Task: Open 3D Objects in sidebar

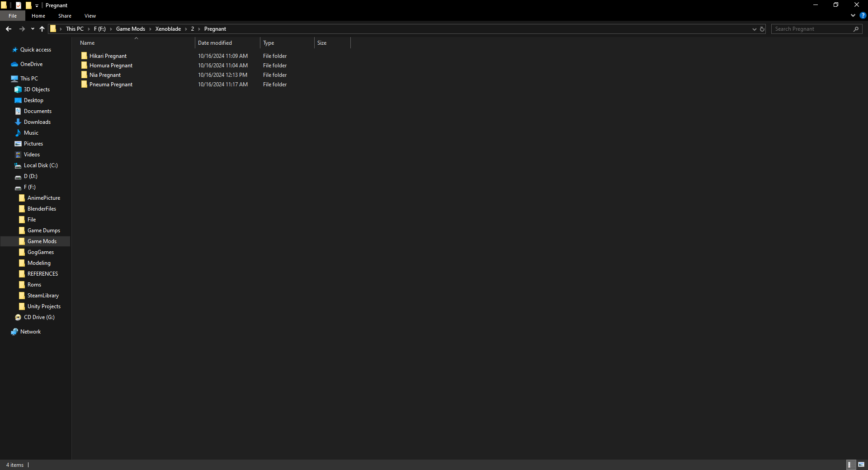Action: 37,89
